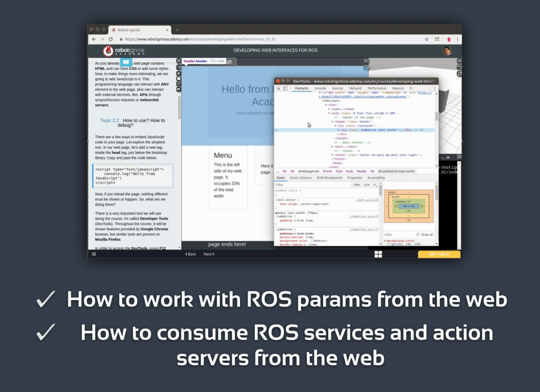This screenshot has width=540, height=392.
Task: Open the Network tab in DevTools
Action: [355, 89]
